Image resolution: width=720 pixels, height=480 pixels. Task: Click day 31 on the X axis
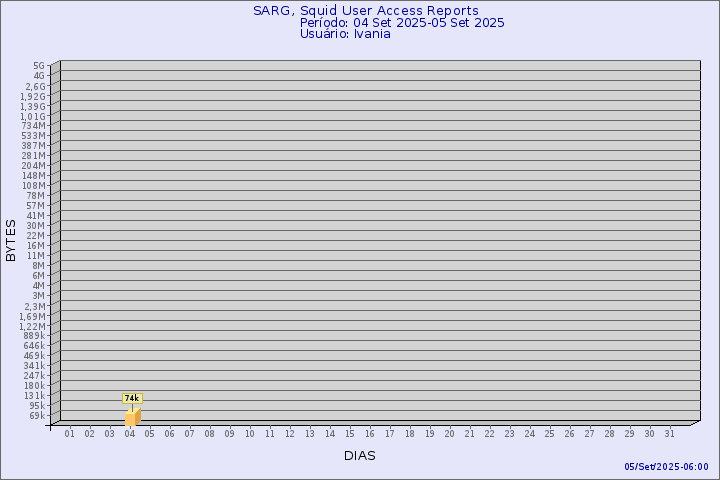click(670, 433)
